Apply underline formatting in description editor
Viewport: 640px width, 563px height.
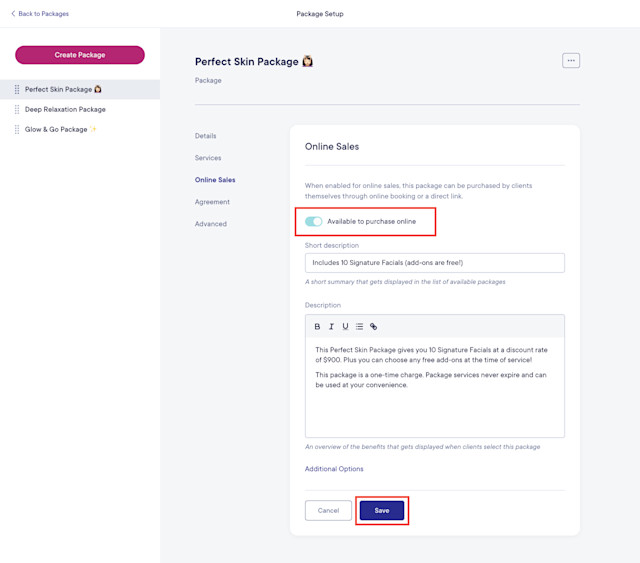pos(345,326)
